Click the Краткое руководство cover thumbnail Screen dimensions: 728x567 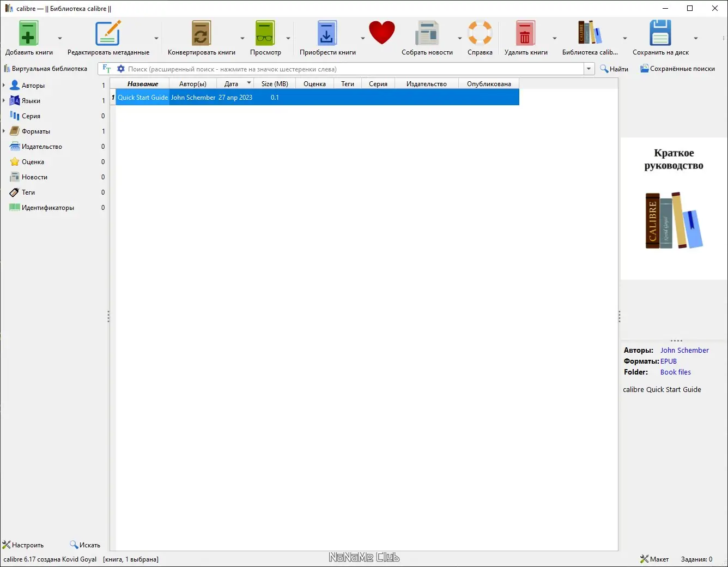(x=674, y=208)
